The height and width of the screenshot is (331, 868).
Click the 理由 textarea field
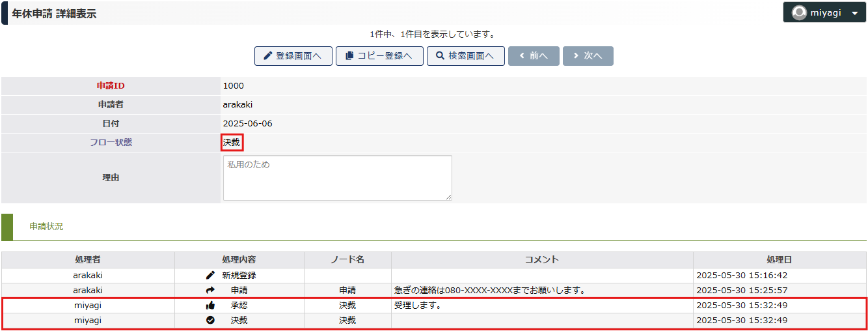[x=337, y=178]
